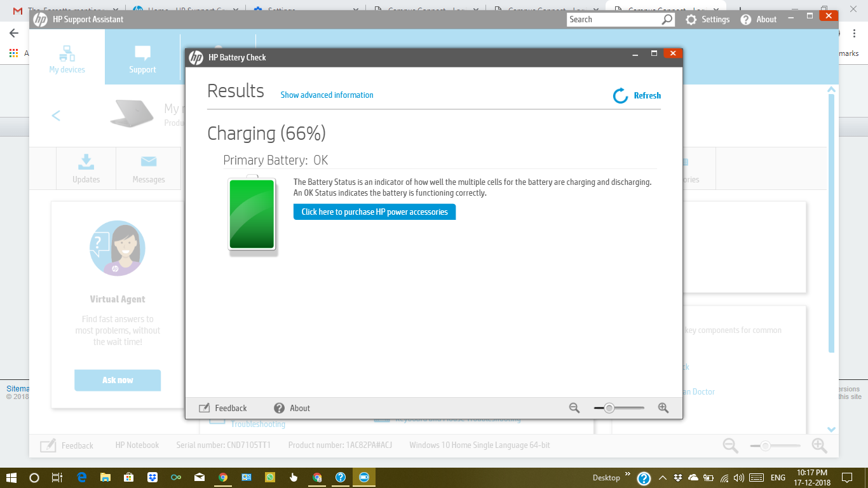
Task: Click the Feedback icon in HP Battery Check
Action: 205,408
